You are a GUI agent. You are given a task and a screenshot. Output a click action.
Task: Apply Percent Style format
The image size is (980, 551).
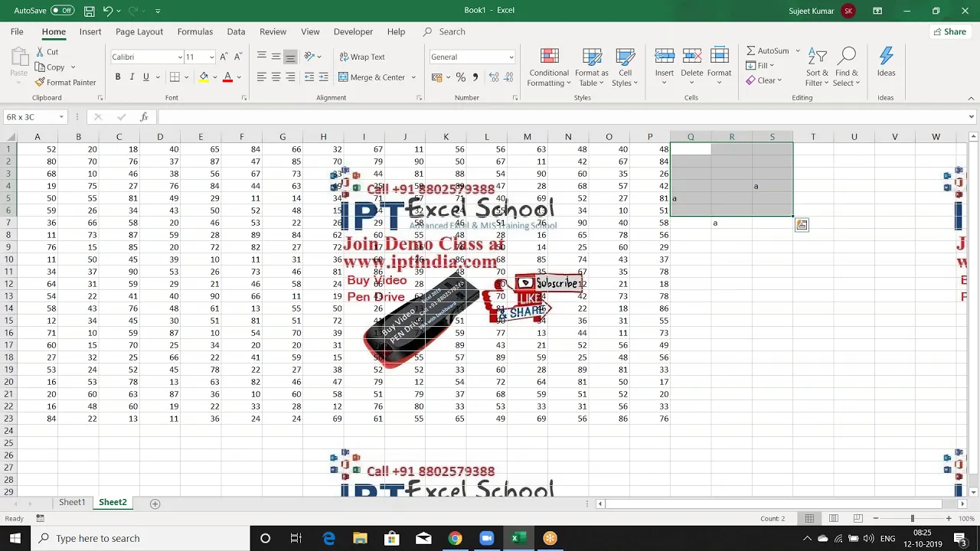tap(461, 77)
